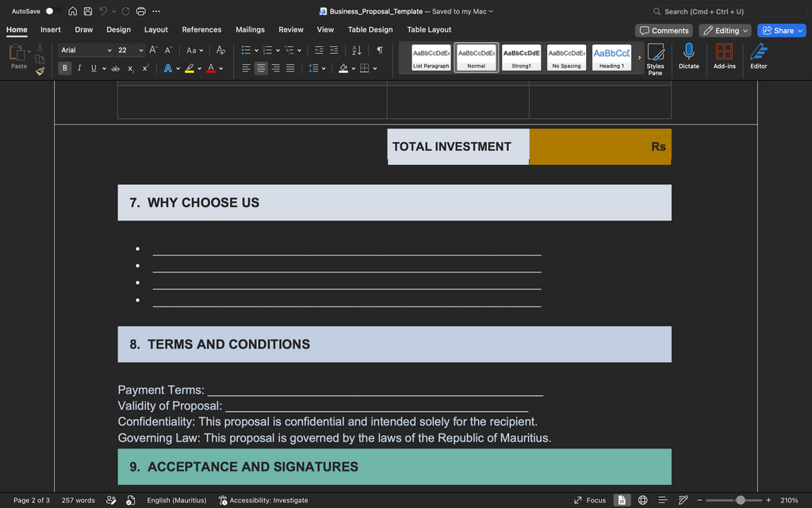Apply strikethrough formatting
Image resolution: width=812 pixels, height=508 pixels.
(x=116, y=68)
